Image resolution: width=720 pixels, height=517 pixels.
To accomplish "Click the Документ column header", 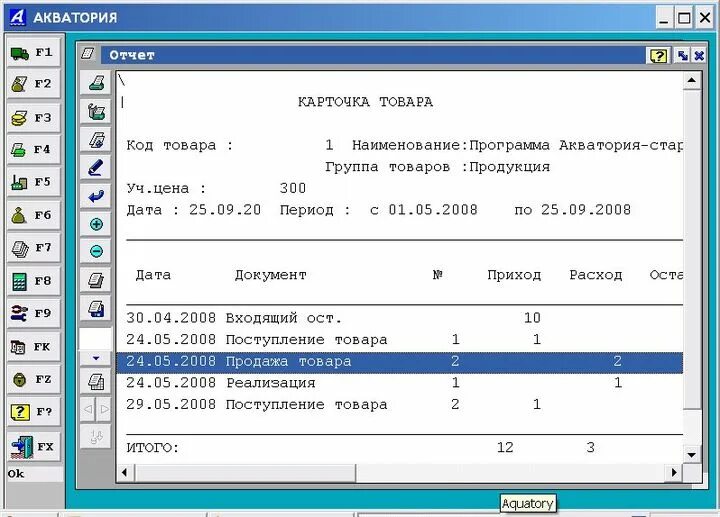I will coord(270,275).
